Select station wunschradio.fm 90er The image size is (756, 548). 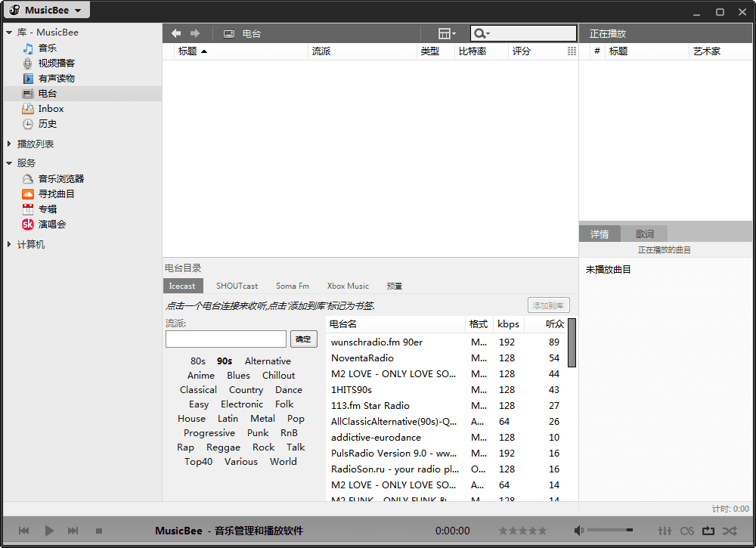445,342
